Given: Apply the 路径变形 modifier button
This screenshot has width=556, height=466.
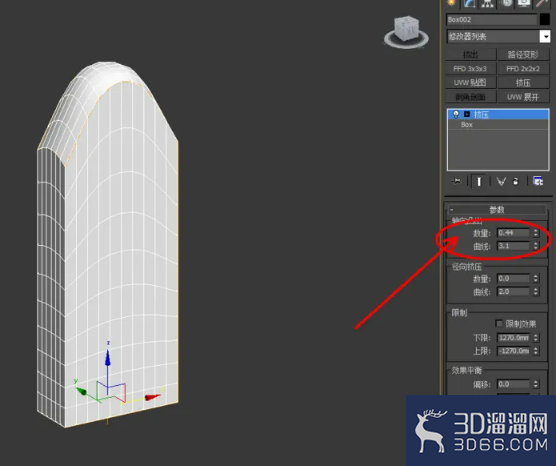Looking at the screenshot, I should click(x=523, y=55).
